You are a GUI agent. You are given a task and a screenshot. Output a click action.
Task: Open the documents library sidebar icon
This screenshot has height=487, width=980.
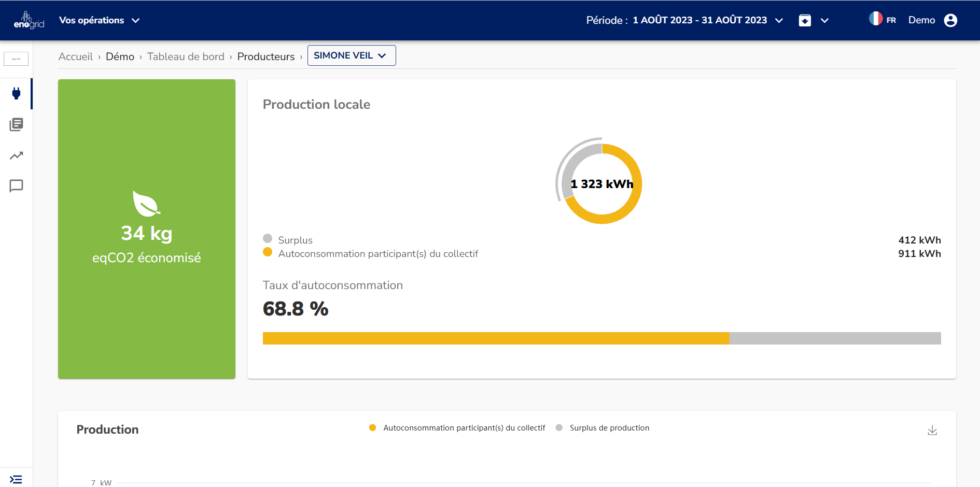click(x=16, y=124)
